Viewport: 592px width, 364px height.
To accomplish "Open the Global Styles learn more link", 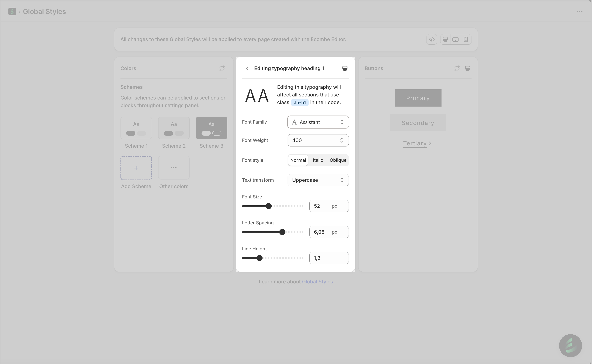I will [x=317, y=282].
